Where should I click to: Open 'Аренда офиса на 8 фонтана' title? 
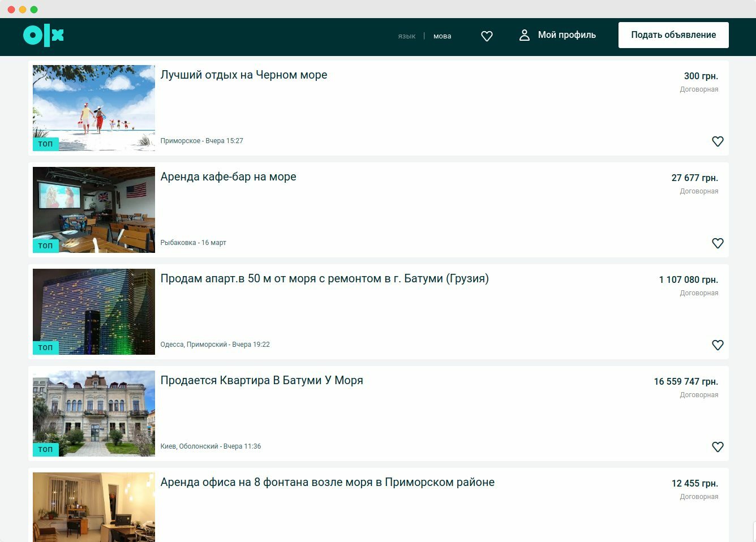[x=328, y=482]
